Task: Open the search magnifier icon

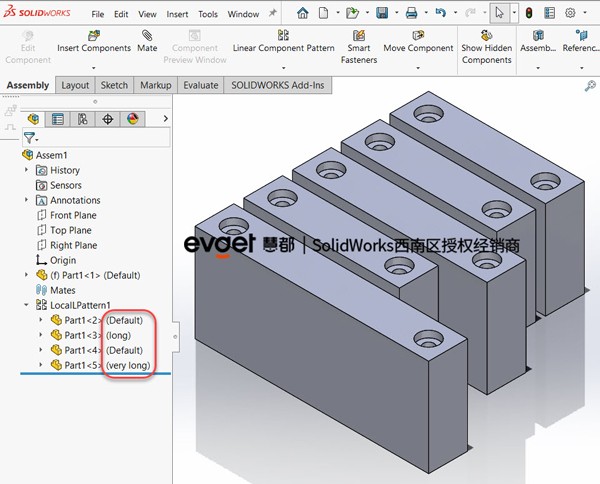Action: pos(590,86)
